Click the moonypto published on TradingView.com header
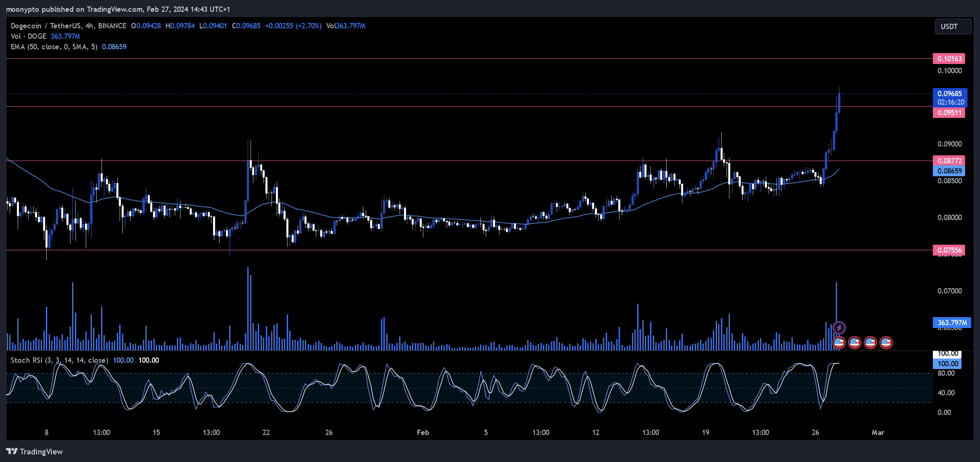 [x=117, y=9]
